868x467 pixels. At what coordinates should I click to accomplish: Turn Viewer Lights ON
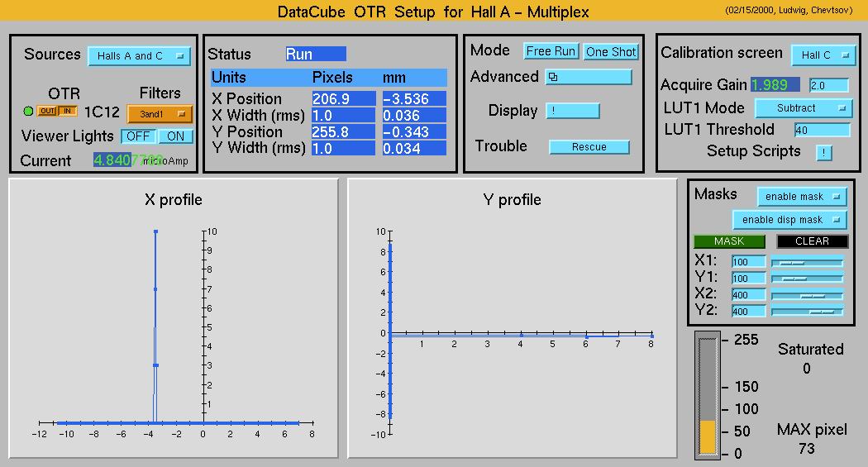175,136
